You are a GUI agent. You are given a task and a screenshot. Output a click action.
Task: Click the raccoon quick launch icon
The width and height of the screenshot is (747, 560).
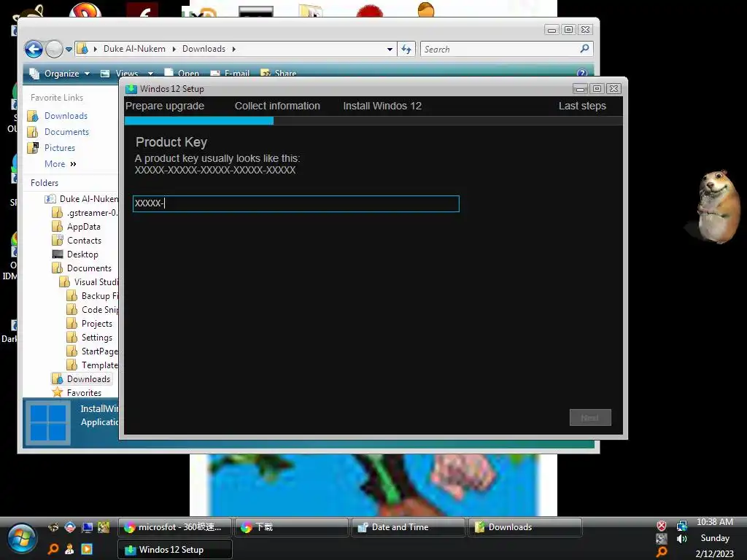tap(53, 527)
